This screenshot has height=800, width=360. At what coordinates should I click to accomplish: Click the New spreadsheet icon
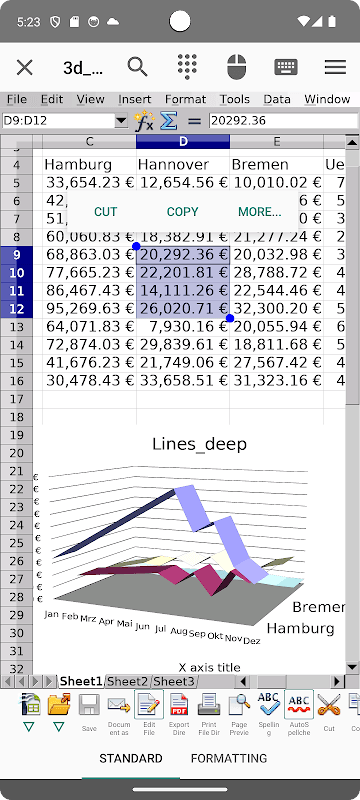[x=30, y=704]
